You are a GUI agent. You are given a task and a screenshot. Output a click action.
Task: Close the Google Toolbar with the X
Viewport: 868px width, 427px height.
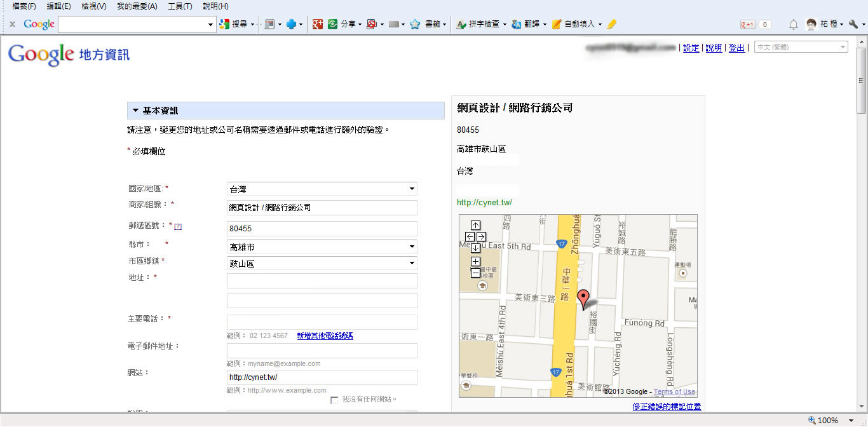coord(12,24)
